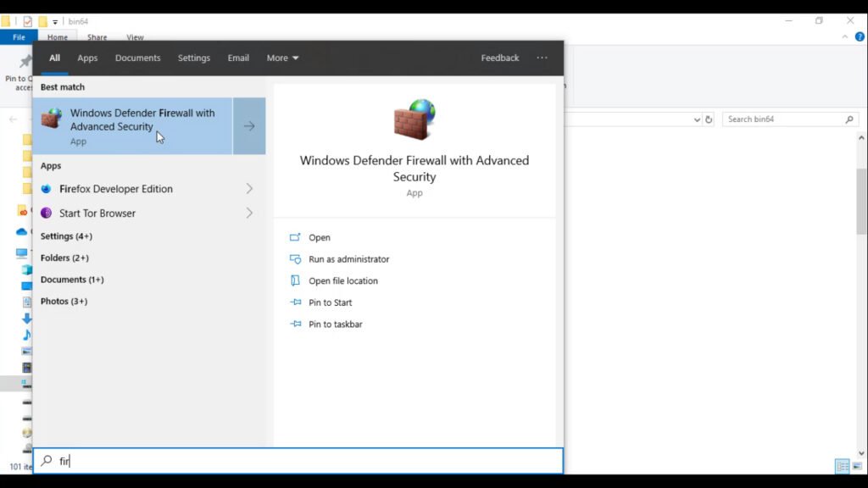Click the Back arrow in File Explorer
This screenshot has height=488, width=868.
tap(13, 119)
